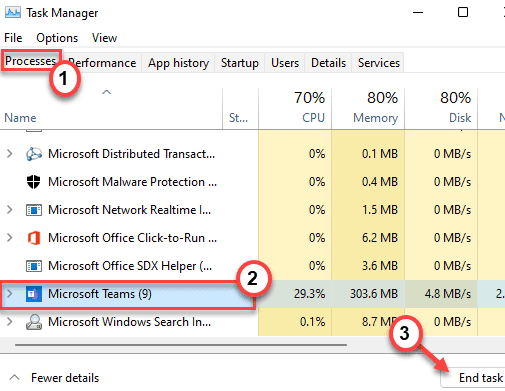Open the View menu

point(104,38)
